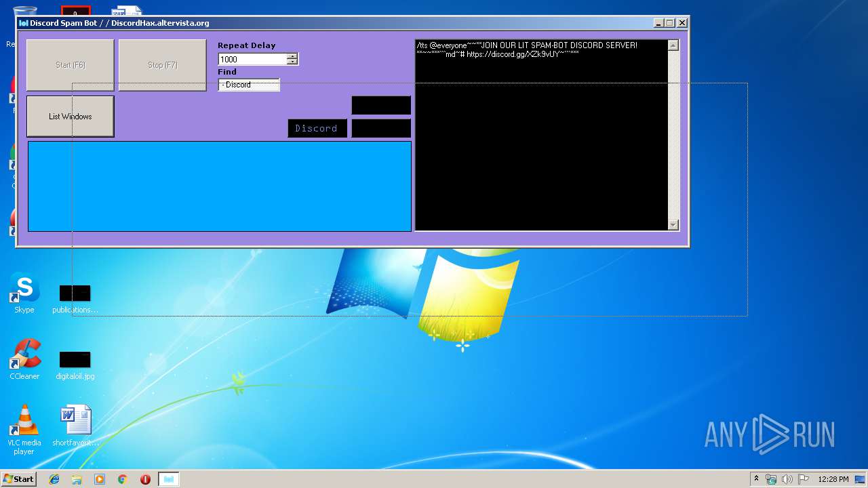Click inside the blue windows list area
The image size is (868, 488).
point(219,186)
